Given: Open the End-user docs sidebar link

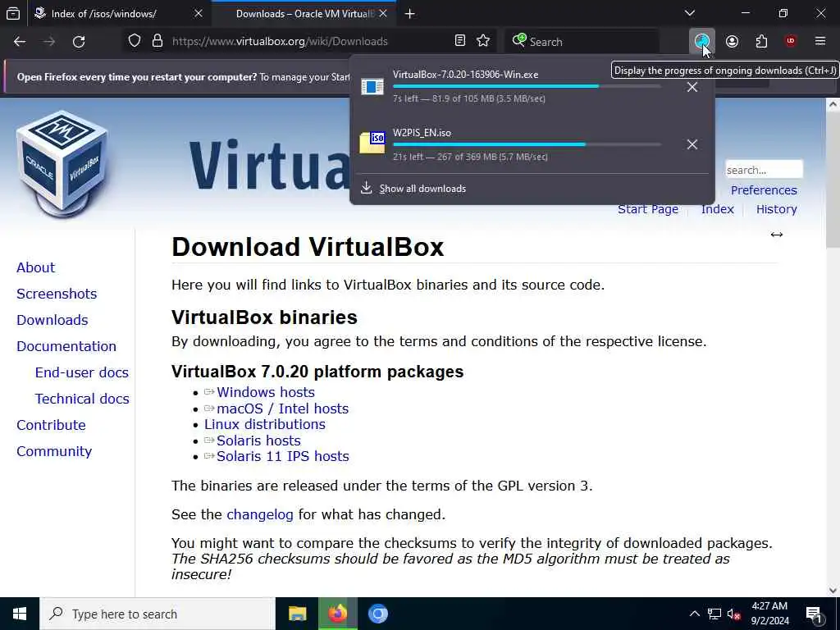Looking at the screenshot, I should pyautogui.click(x=82, y=372).
